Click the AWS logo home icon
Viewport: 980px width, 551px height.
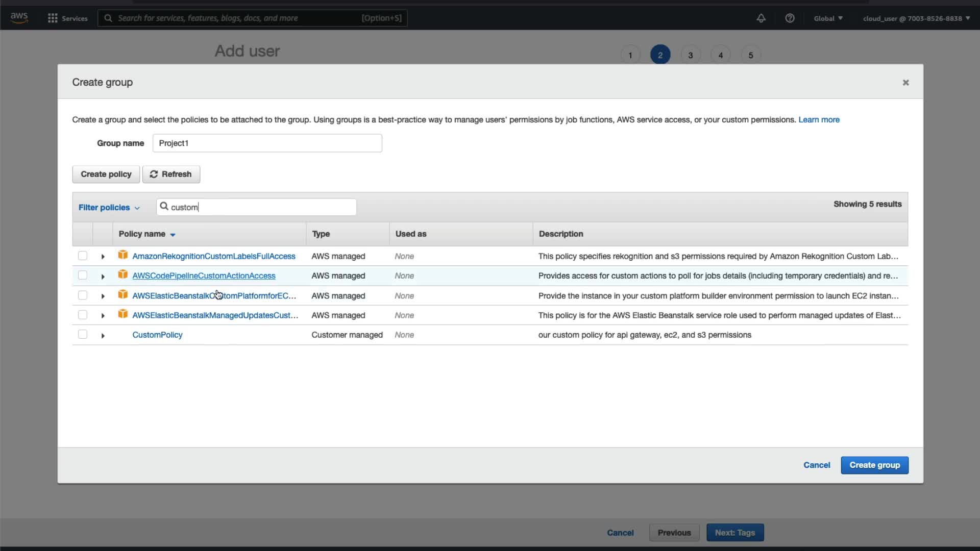click(x=19, y=17)
